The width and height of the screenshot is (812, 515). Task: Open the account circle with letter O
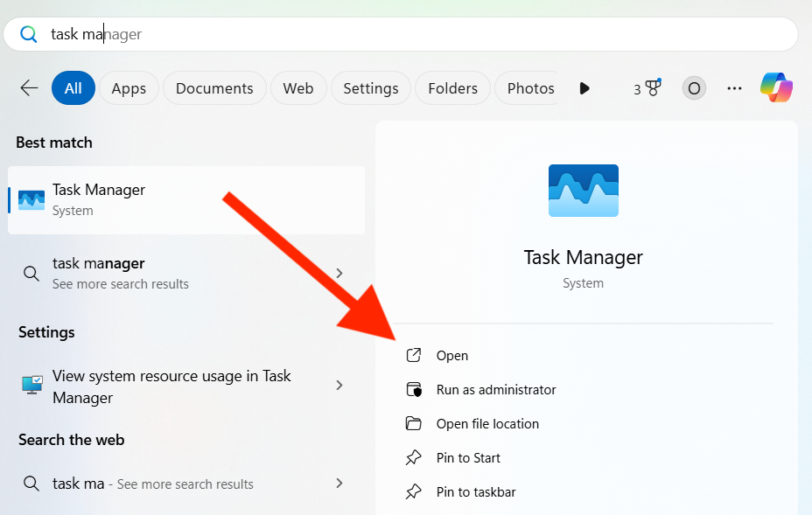[694, 88]
